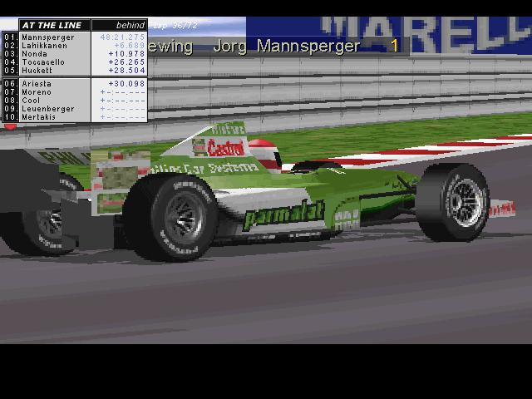This screenshot has width=532, height=399.
Task: Click the Mertakis entry in tenth place
Action: click(42, 117)
